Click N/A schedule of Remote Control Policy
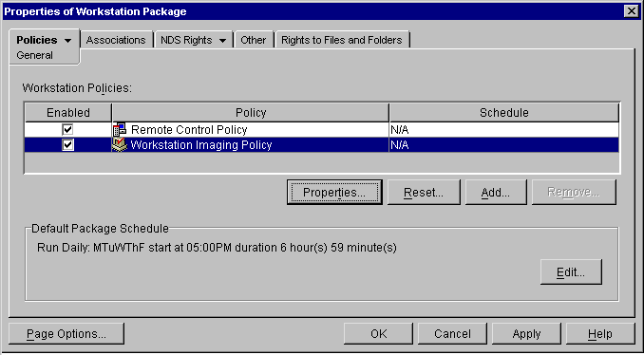 click(399, 130)
